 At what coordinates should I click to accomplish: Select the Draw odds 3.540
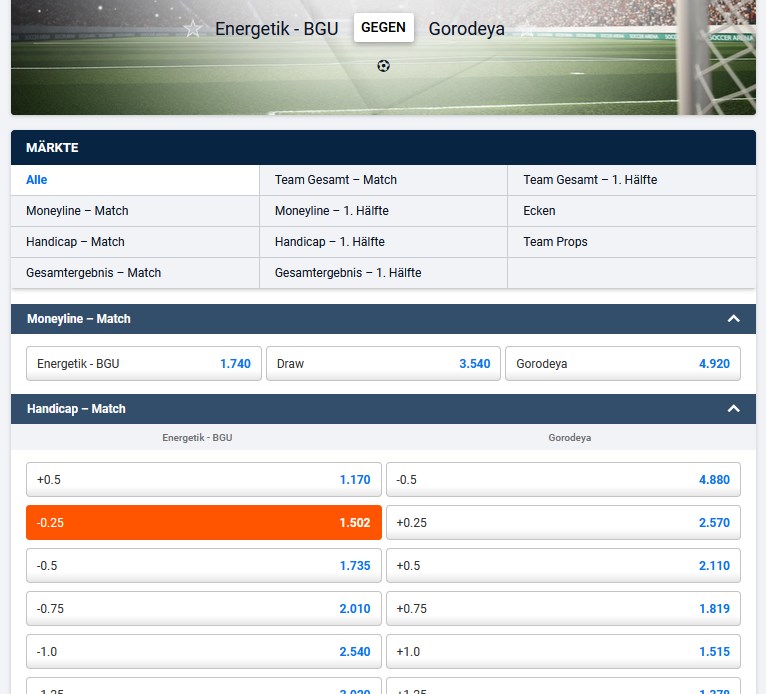click(383, 363)
